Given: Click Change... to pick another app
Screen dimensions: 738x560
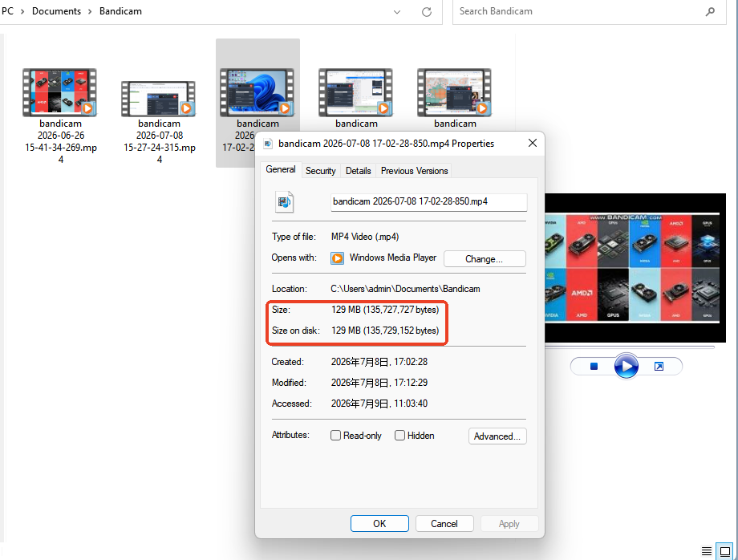Looking at the screenshot, I should pyautogui.click(x=485, y=259).
